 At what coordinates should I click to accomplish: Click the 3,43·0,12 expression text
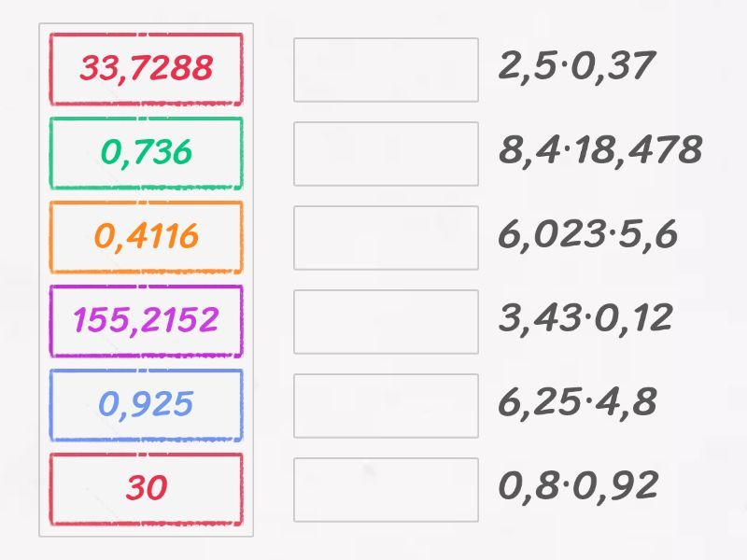point(585,318)
